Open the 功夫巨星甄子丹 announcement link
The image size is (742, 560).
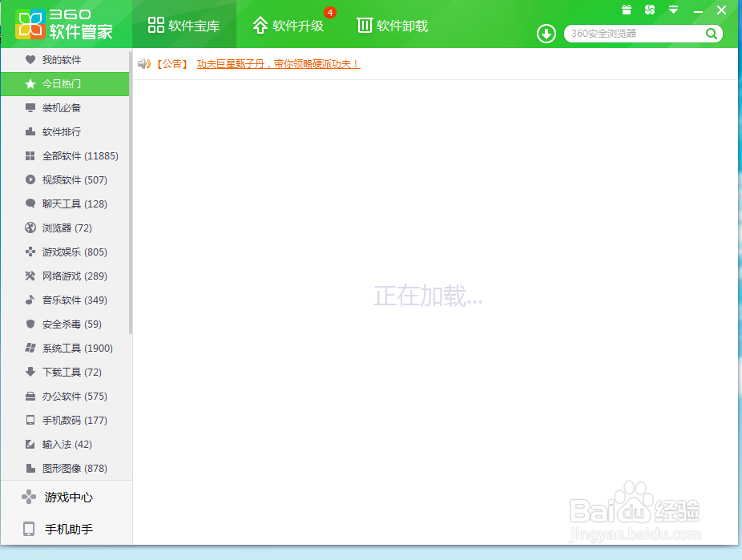point(278,64)
